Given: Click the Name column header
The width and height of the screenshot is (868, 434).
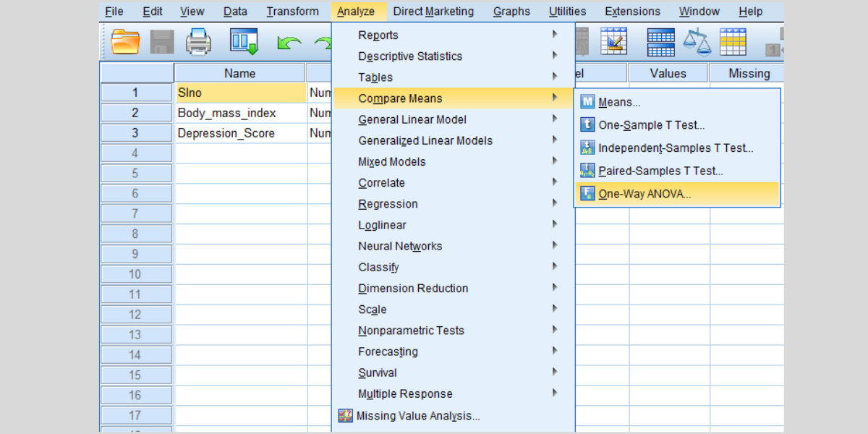Looking at the screenshot, I should (x=239, y=73).
